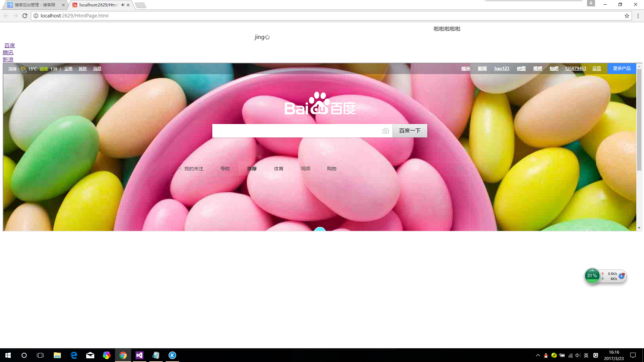Select 购物 tab on Baidu
The width and height of the screenshot is (644, 362).
[332, 169]
